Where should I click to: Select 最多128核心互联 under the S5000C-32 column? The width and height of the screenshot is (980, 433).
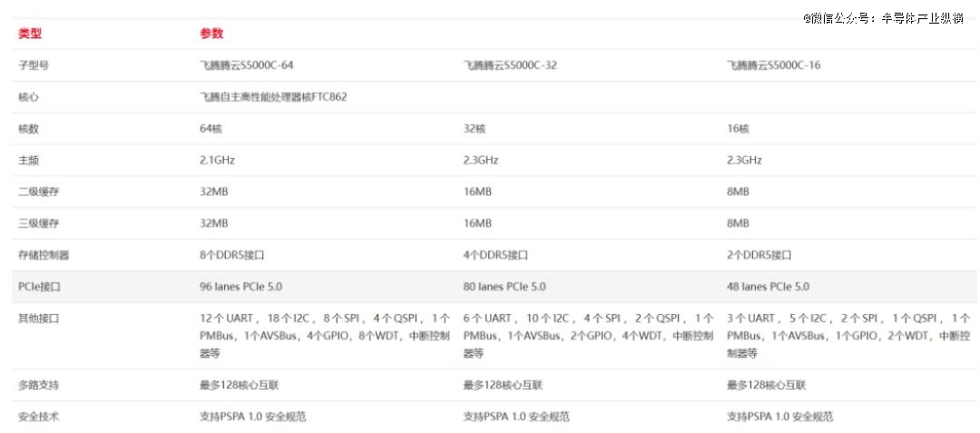pyautogui.click(x=503, y=386)
